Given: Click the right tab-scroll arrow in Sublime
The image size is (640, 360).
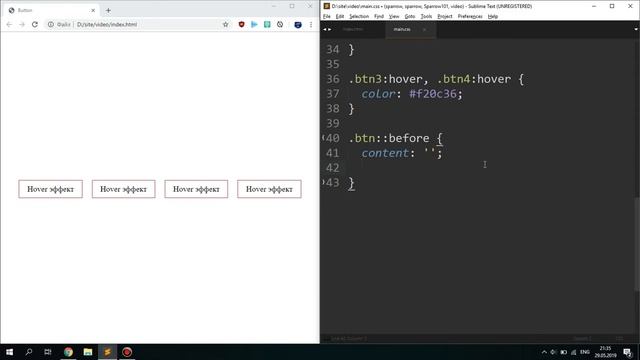Looking at the screenshot, I should 330,29.
